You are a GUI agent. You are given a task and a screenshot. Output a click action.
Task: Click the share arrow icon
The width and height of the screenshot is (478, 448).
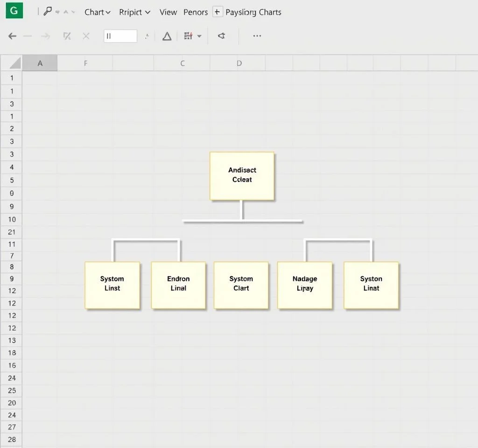222,36
